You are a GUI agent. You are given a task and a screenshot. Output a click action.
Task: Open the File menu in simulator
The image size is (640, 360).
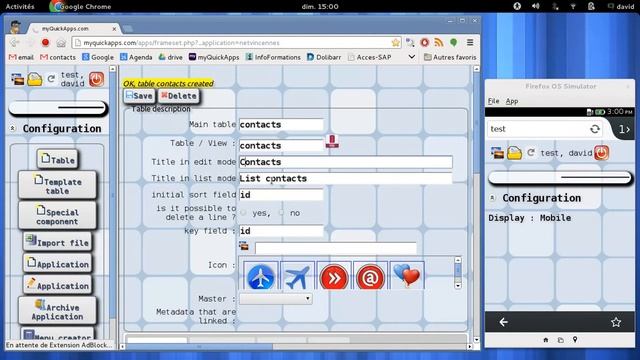click(493, 101)
